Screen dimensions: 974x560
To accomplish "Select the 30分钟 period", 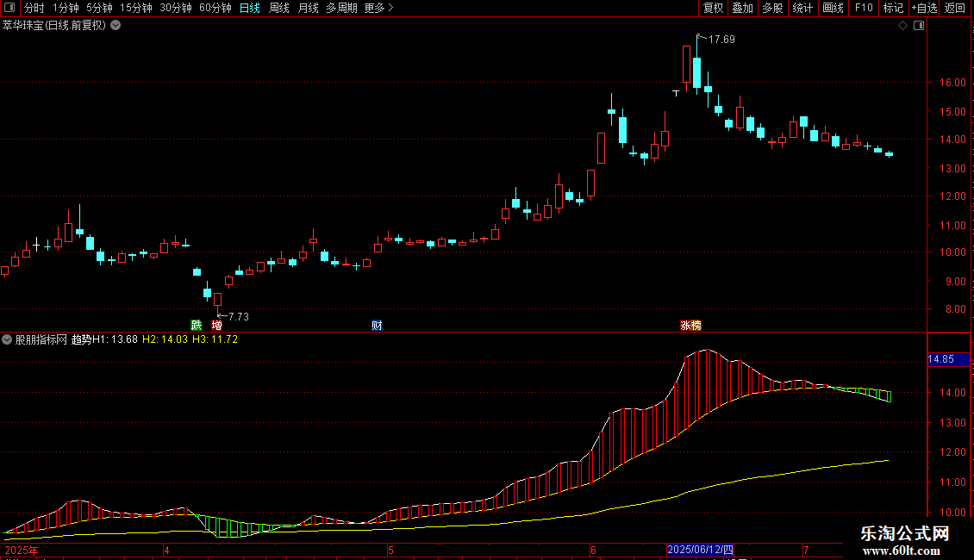I will click(x=176, y=8).
